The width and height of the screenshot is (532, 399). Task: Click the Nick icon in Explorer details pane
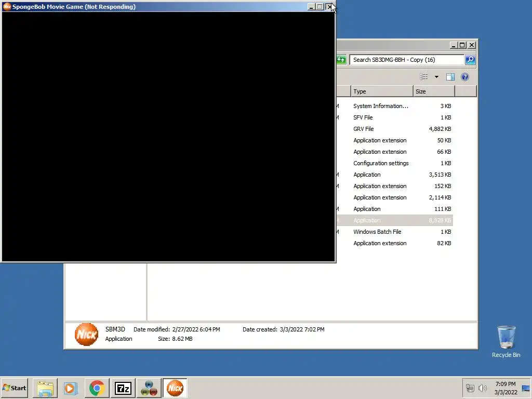click(x=87, y=334)
